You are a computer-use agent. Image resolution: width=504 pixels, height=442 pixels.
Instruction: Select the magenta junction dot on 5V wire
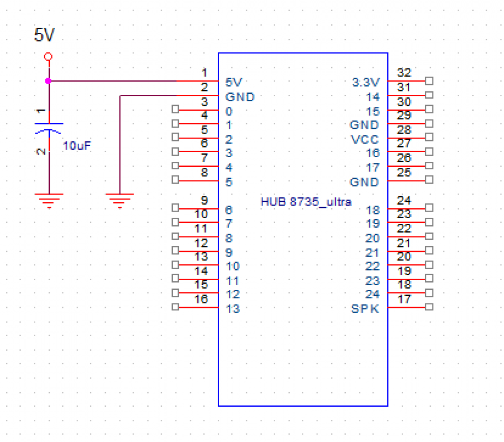48,81
